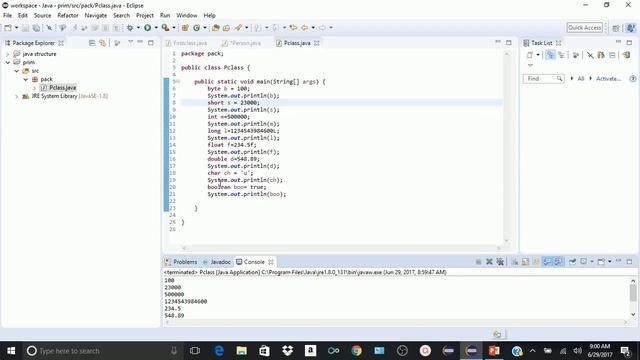Maximize the Console view panel
640x360 pixels.
629,261
